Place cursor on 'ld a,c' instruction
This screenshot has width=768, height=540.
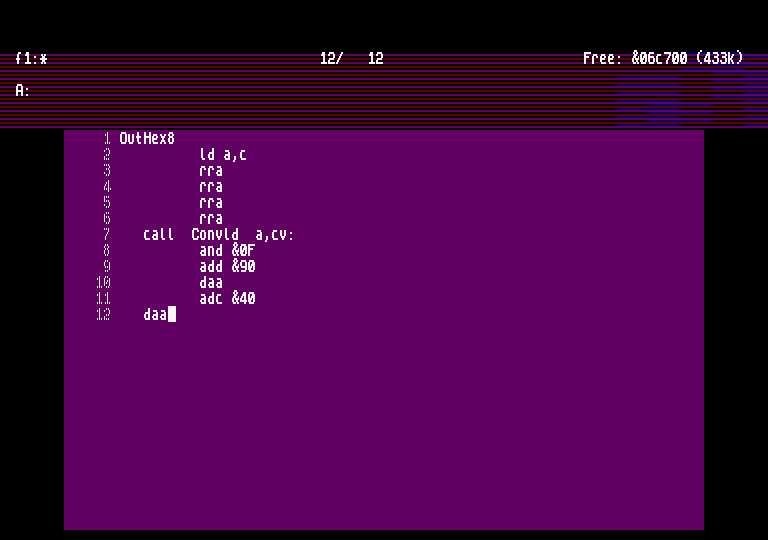(223, 155)
